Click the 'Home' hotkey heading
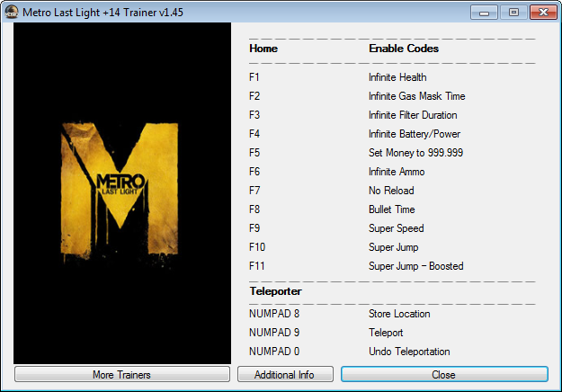Viewport: 562px width, 392px height. coord(263,49)
